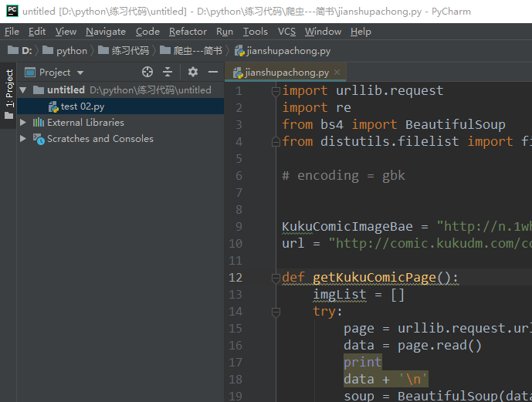Click the Project view window icon
The width and height of the screenshot is (532, 402).
tap(30, 73)
